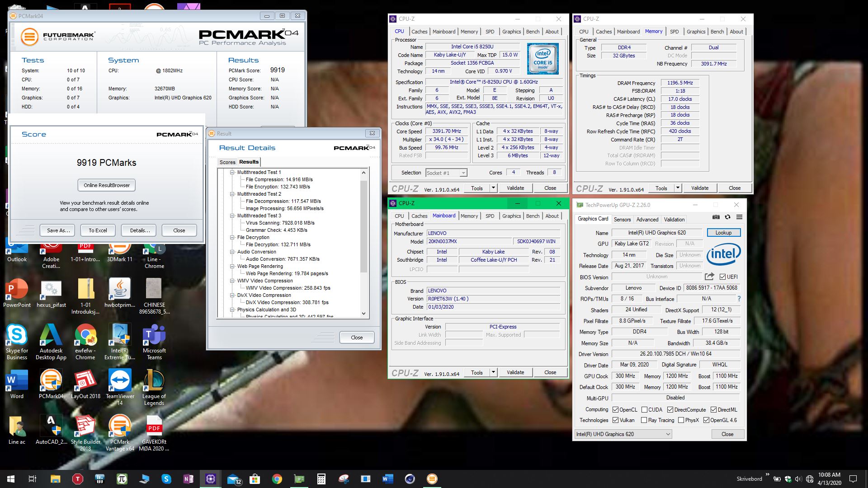Image resolution: width=868 pixels, height=488 pixels.
Task: Open the League of Legends desktop icon
Action: coord(154,387)
